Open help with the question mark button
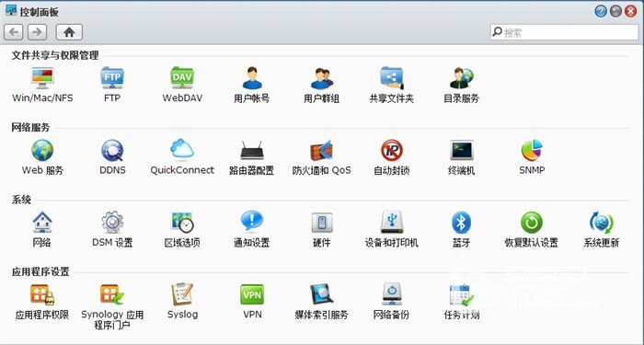Screen dimensions: 644x345 click(601, 11)
